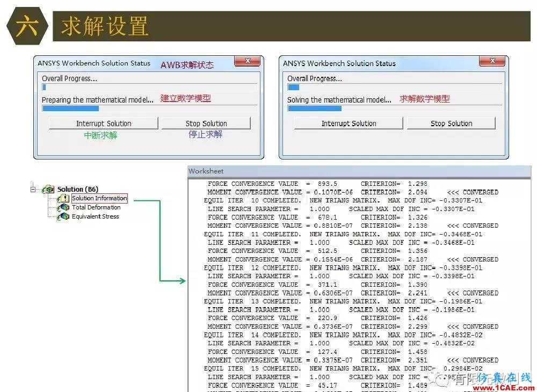537x392 pixels.
Task: Click the Total Deformation result icon
Action: pos(63,207)
